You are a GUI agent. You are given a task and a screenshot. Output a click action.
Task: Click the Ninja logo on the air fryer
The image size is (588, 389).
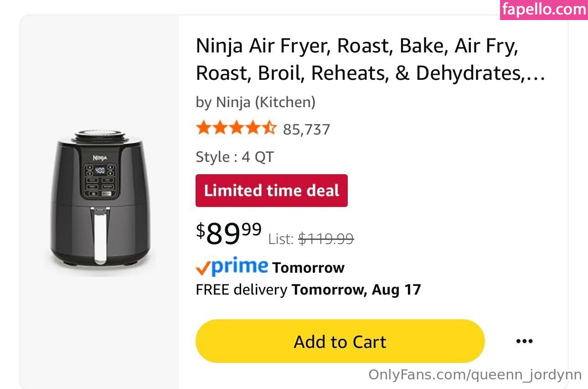coord(100,158)
